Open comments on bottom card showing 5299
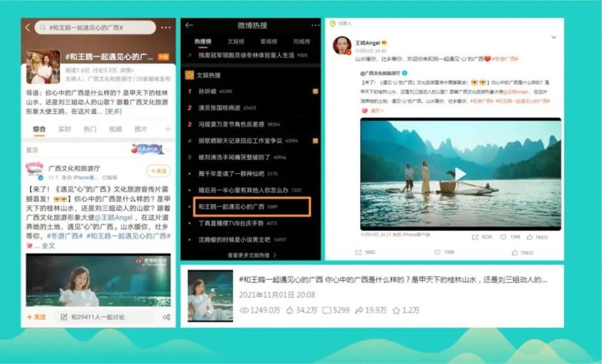Image resolution: width=602 pixels, height=364 pixels. click(x=336, y=310)
